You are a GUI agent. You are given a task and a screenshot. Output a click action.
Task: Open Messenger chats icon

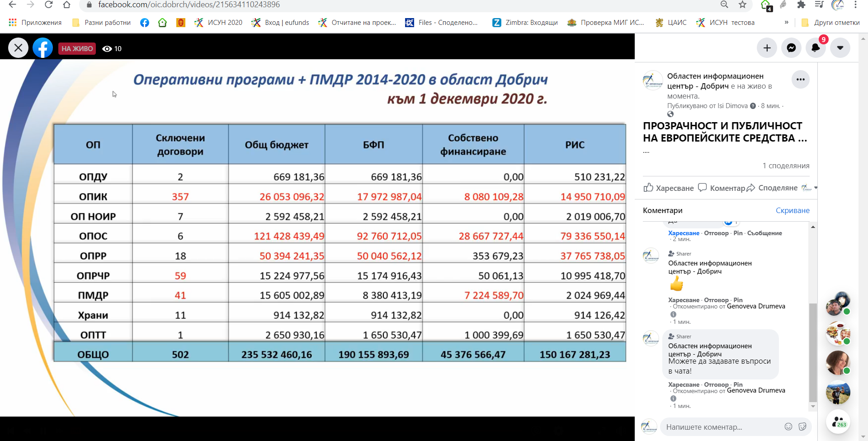coord(791,48)
